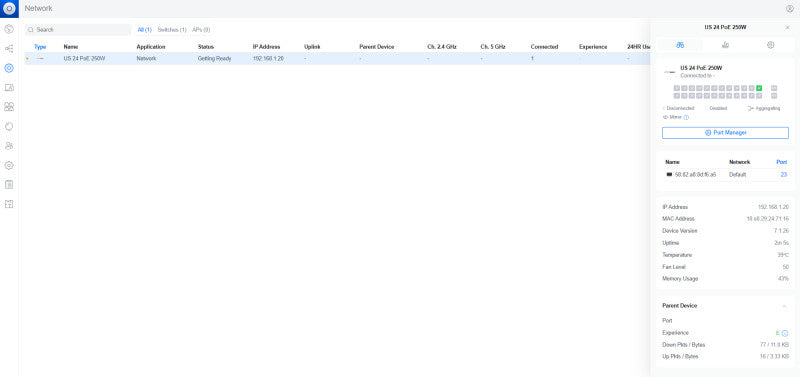Click the grid layout icon in the sidebar
Screen dimensions: 800x377
coord(9,204)
